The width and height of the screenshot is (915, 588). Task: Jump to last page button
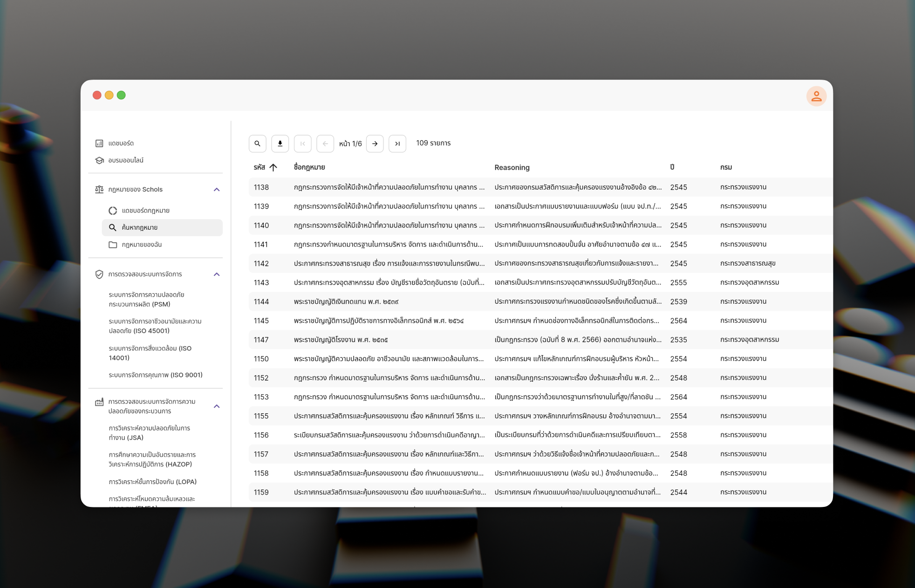click(x=397, y=144)
